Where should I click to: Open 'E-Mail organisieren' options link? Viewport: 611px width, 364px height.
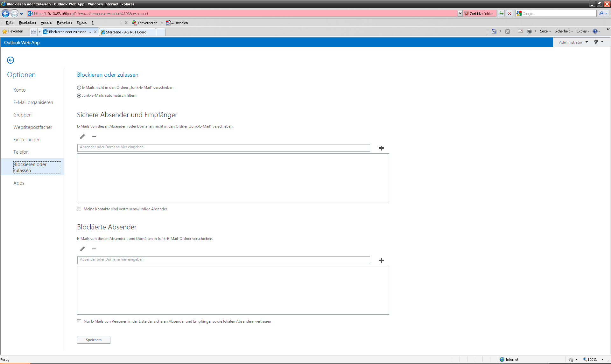[x=33, y=102]
